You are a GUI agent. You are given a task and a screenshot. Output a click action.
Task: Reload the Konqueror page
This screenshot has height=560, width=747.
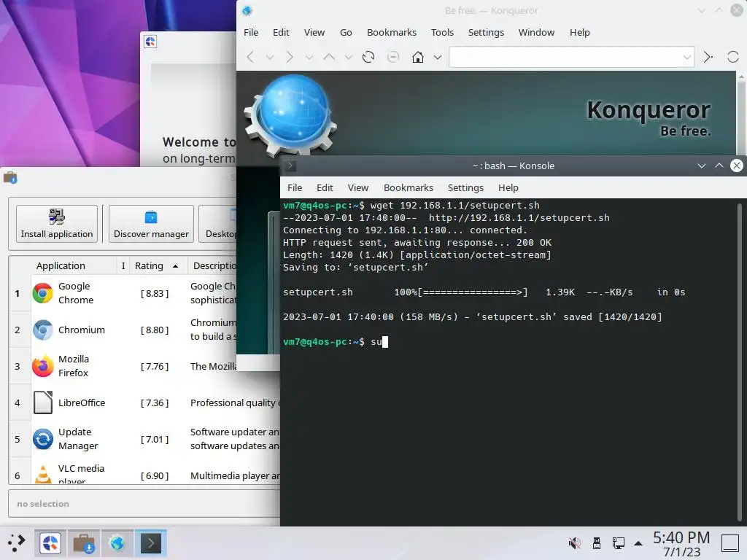point(368,57)
